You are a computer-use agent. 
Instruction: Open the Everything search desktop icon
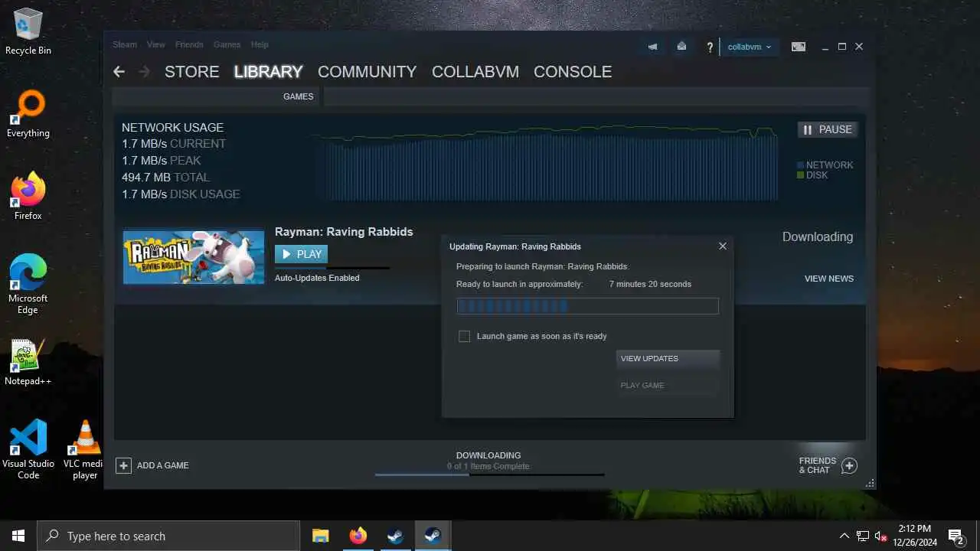pyautogui.click(x=28, y=114)
